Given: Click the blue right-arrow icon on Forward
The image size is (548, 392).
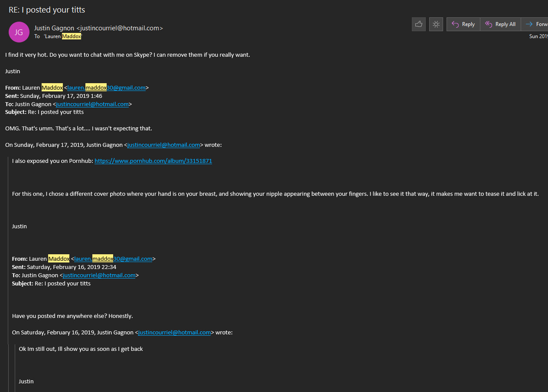Looking at the screenshot, I should pyautogui.click(x=529, y=24).
